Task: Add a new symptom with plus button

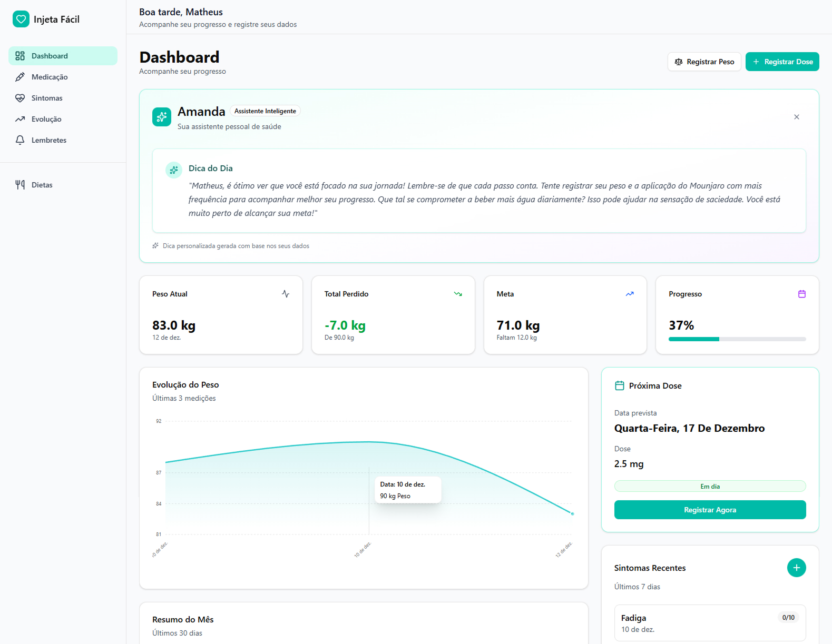Action: tap(796, 568)
